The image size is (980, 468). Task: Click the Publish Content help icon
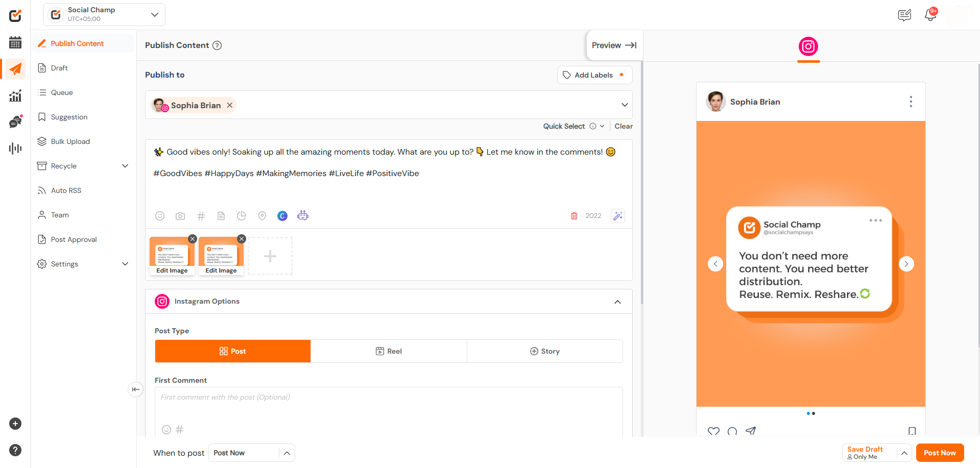[x=217, y=45]
